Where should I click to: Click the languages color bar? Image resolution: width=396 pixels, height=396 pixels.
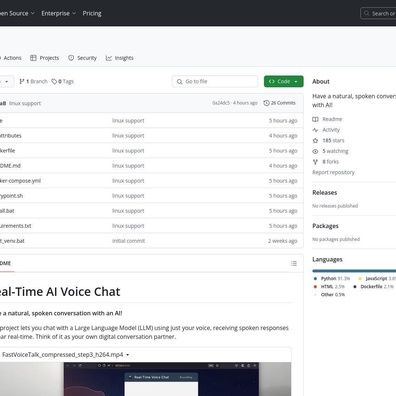click(x=354, y=271)
